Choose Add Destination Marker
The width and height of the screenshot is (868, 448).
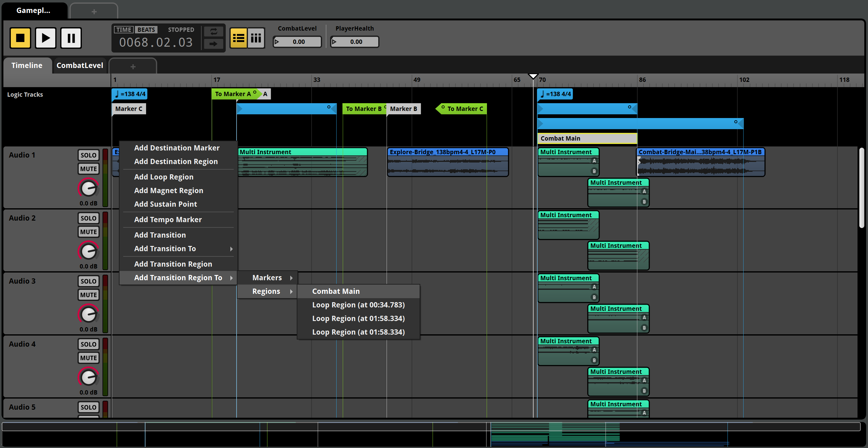[x=178, y=148]
